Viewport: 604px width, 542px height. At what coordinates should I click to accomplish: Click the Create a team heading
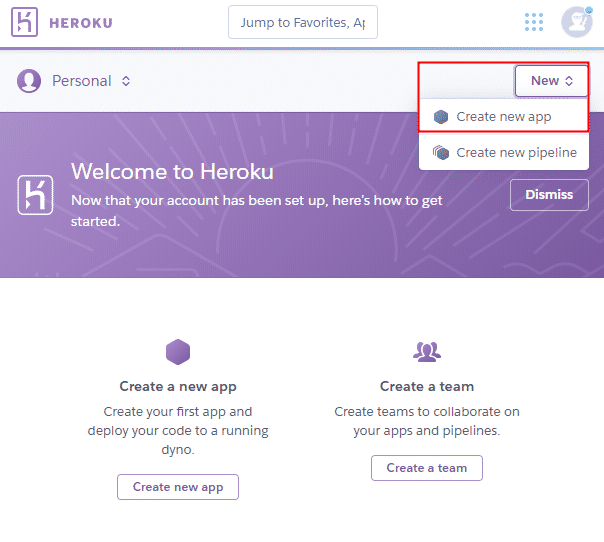point(427,386)
